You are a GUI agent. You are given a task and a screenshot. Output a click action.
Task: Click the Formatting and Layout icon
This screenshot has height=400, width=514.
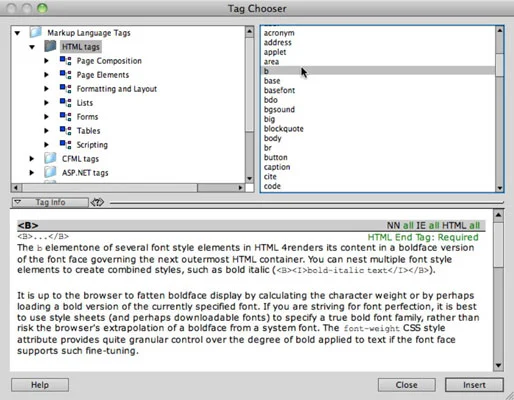click(x=65, y=88)
